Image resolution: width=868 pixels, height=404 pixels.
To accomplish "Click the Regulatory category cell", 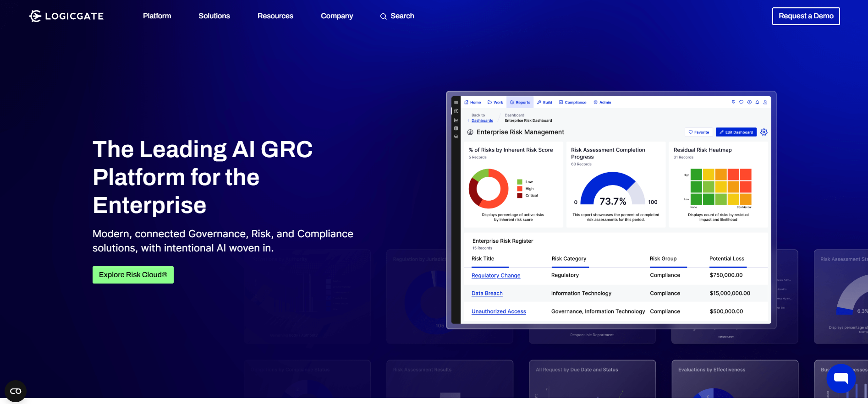I will [x=565, y=275].
